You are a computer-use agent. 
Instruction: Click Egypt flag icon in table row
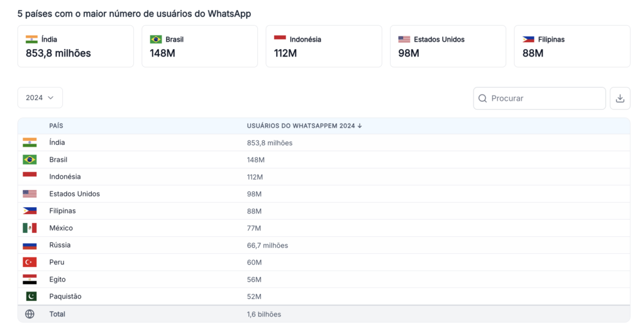(x=30, y=279)
